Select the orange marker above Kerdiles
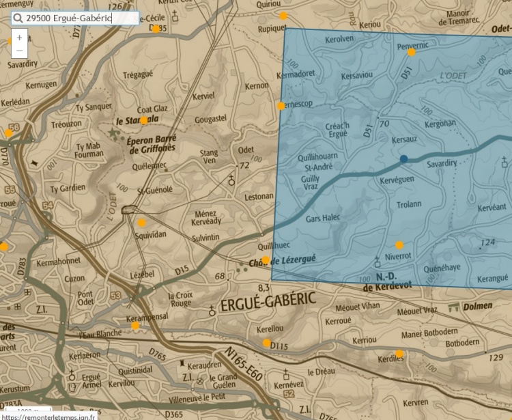 click(x=399, y=354)
